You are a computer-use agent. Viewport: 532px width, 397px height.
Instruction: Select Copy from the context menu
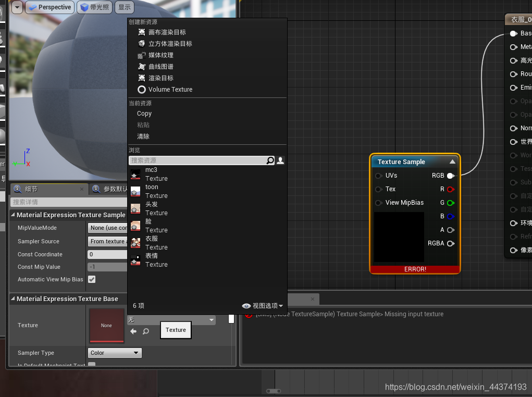click(144, 114)
